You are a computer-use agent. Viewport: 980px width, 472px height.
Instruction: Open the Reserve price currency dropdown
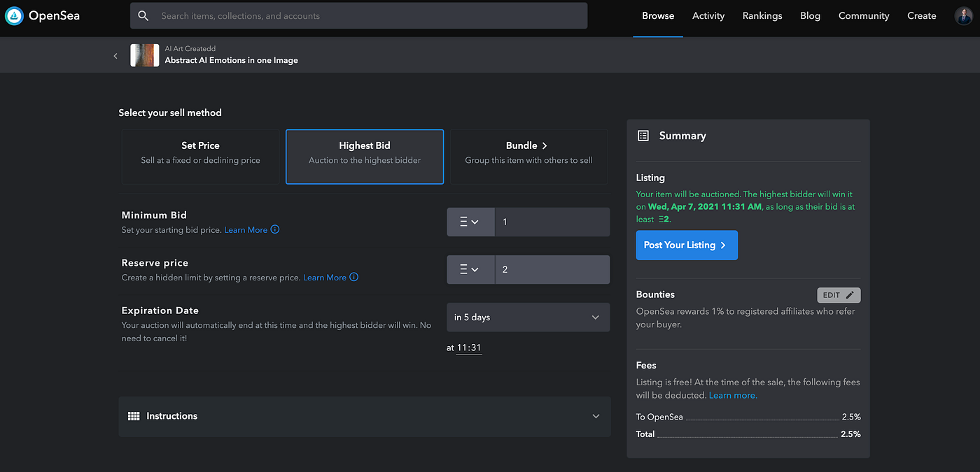coord(470,269)
